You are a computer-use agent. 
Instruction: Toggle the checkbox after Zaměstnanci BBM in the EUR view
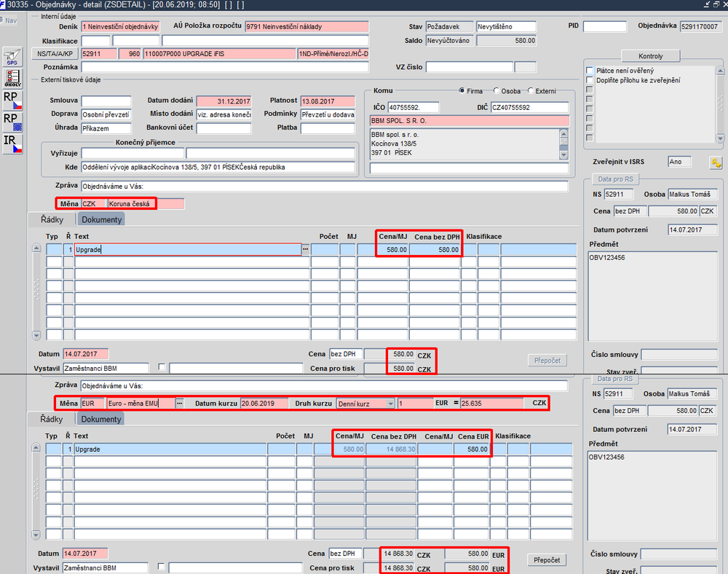coord(161,567)
